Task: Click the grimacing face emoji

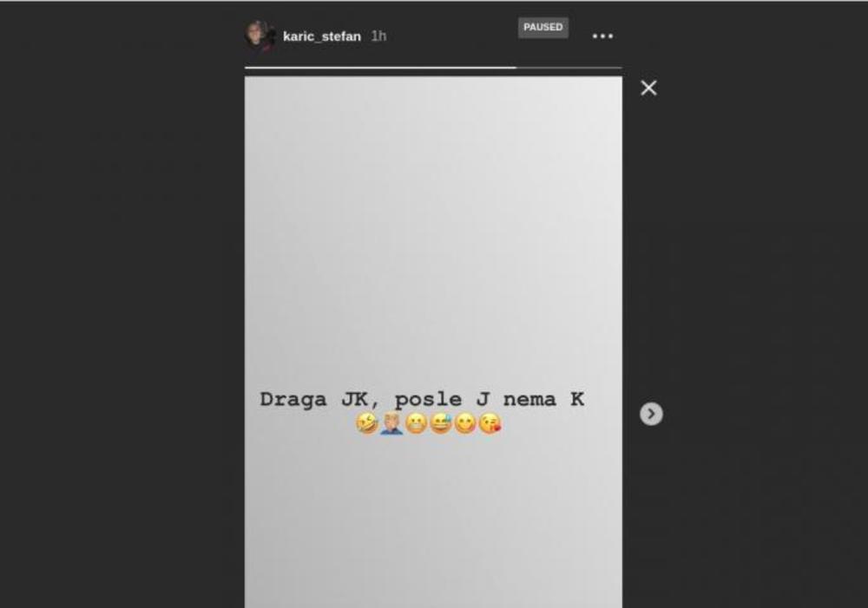Action: tap(416, 423)
